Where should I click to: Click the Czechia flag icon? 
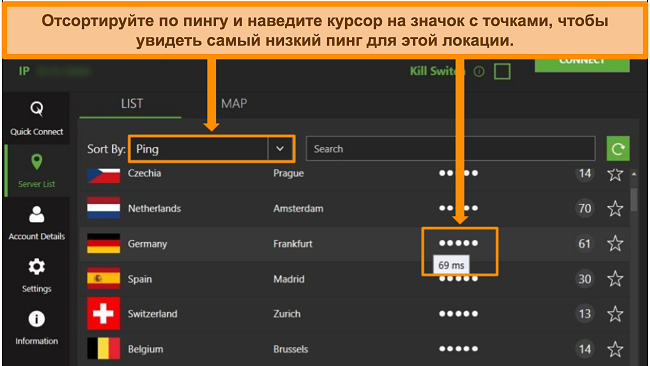[104, 175]
